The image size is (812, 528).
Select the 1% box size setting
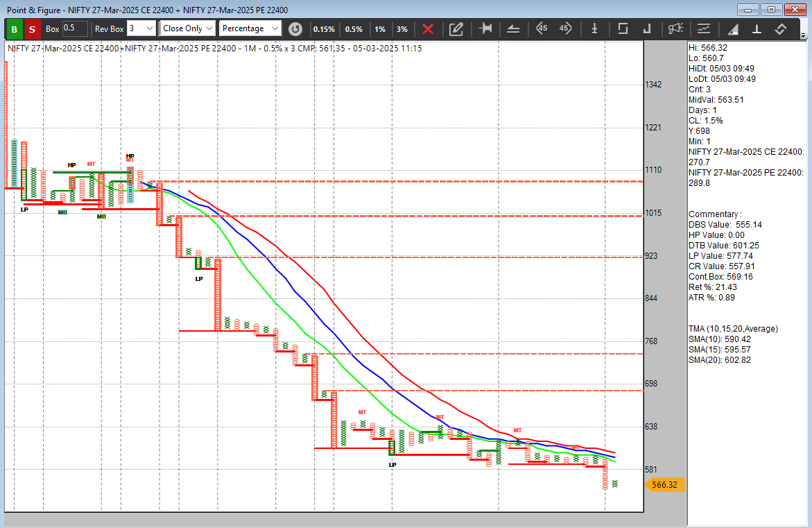click(x=380, y=30)
